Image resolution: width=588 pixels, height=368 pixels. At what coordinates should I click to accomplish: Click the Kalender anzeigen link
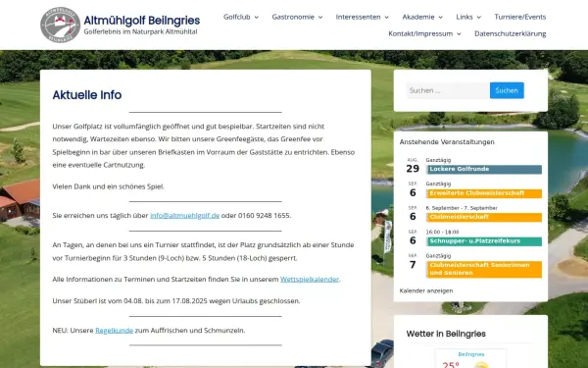pos(426,290)
